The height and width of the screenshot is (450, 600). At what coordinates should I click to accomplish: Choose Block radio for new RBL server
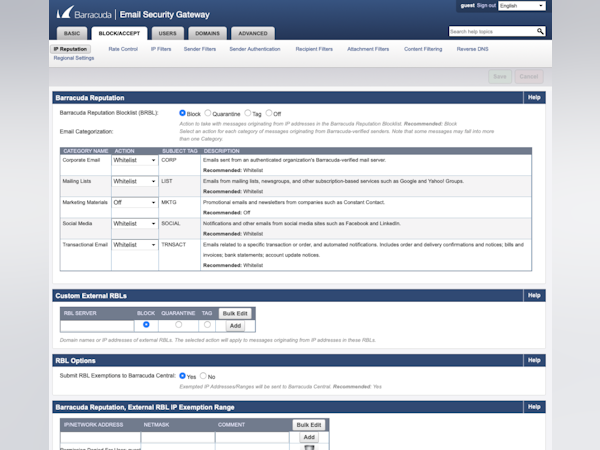[146, 324]
